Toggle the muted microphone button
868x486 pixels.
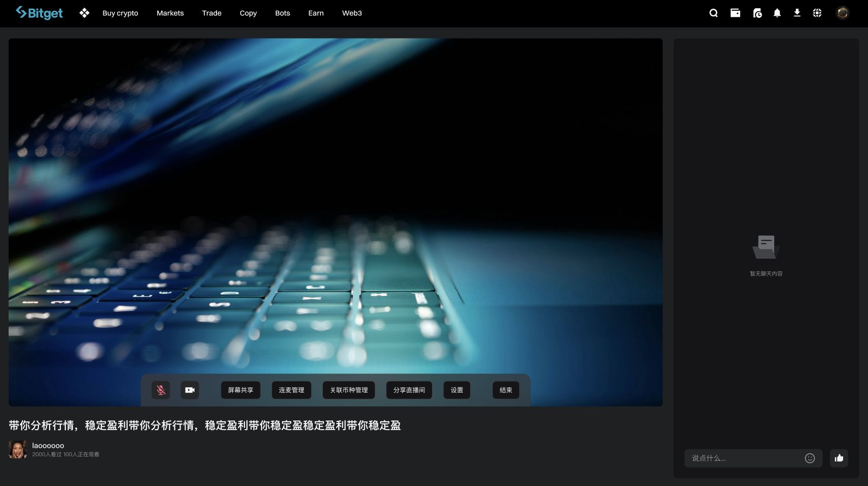161,390
